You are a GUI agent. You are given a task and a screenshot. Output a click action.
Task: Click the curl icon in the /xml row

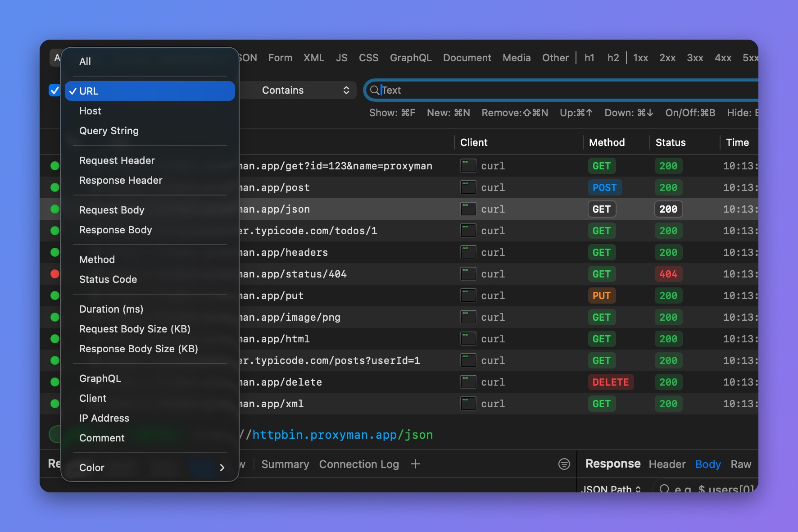point(468,404)
